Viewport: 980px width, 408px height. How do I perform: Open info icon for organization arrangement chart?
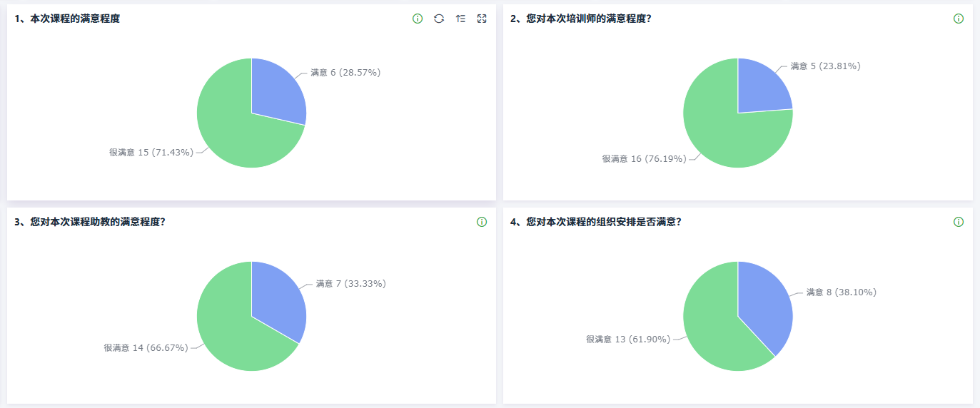click(959, 222)
